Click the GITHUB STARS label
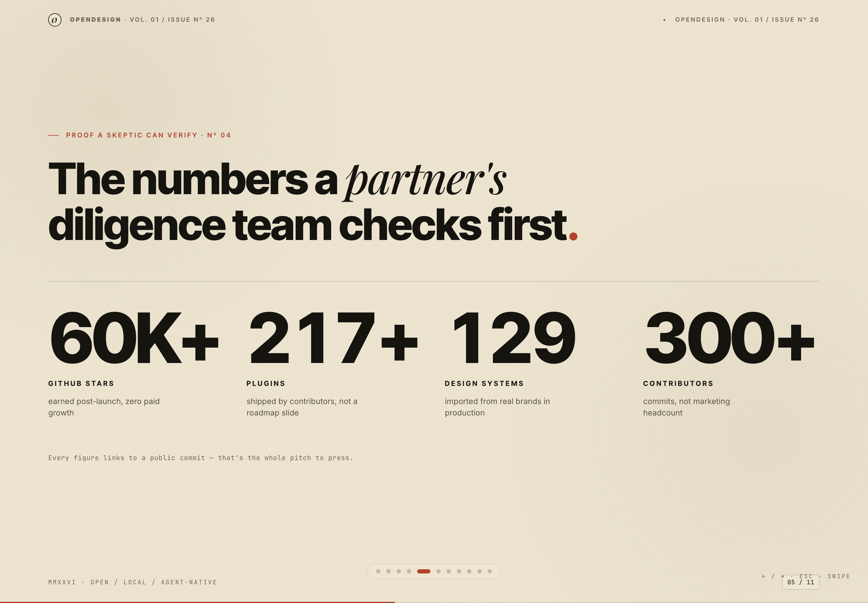Viewport: 868px width, 603px height. 81,384
